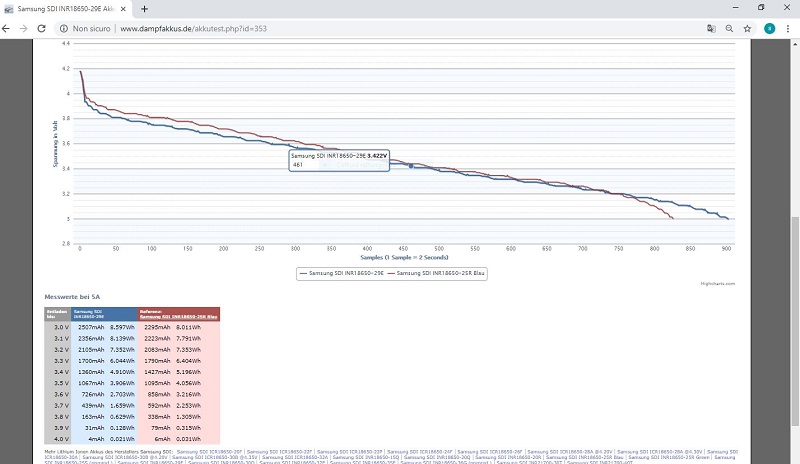
Task: Click the 2356mAh value in 3.1 V row
Action: coord(91,338)
